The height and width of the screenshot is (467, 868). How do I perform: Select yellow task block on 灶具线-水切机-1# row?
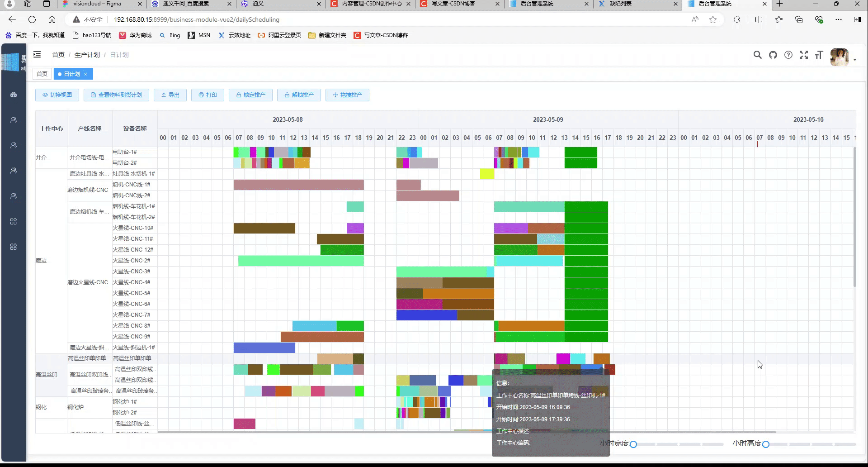[487, 174]
